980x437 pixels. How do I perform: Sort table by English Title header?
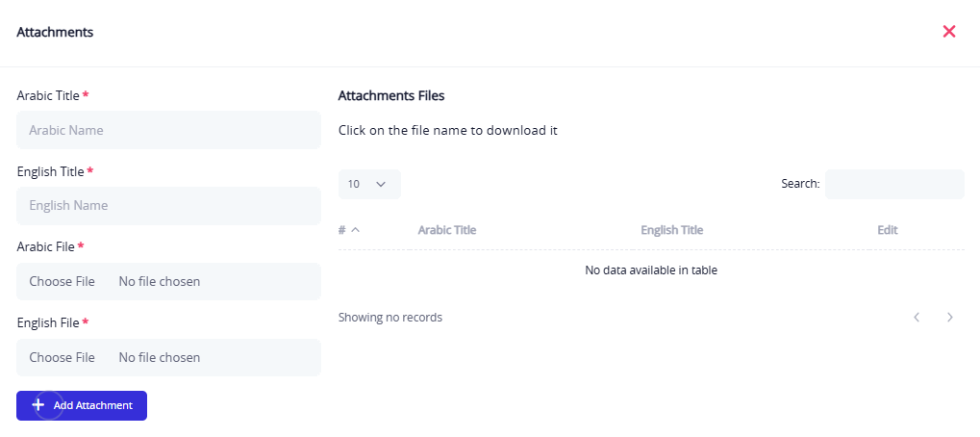point(671,230)
